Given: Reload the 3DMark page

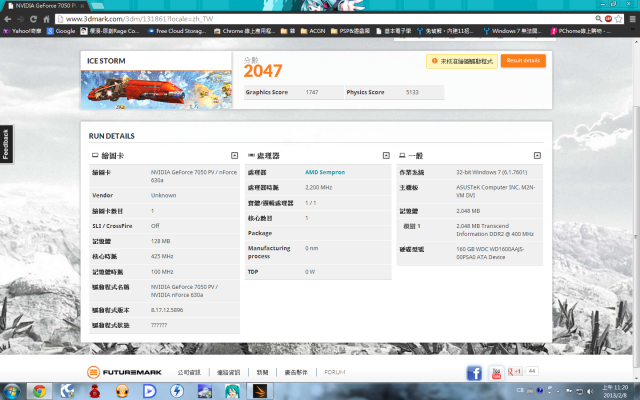Looking at the screenshot, I should pyautogui.click(x=33, y=19).
